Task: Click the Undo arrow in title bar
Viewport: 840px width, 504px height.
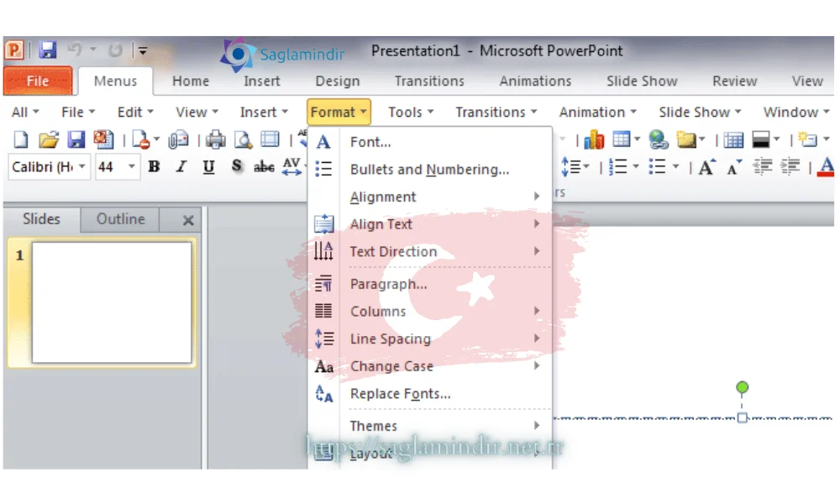Action: [75, 50]
